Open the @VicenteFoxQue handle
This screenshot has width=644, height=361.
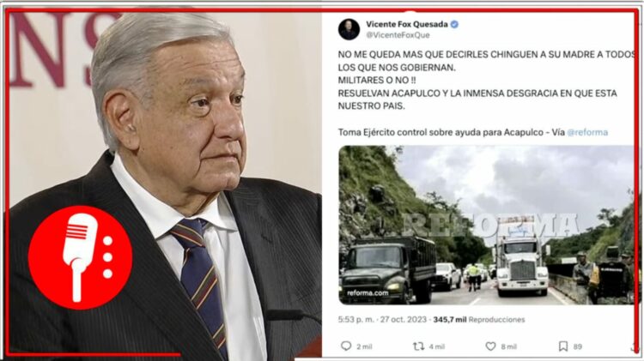pyautogui.click(x=398, y=35)
